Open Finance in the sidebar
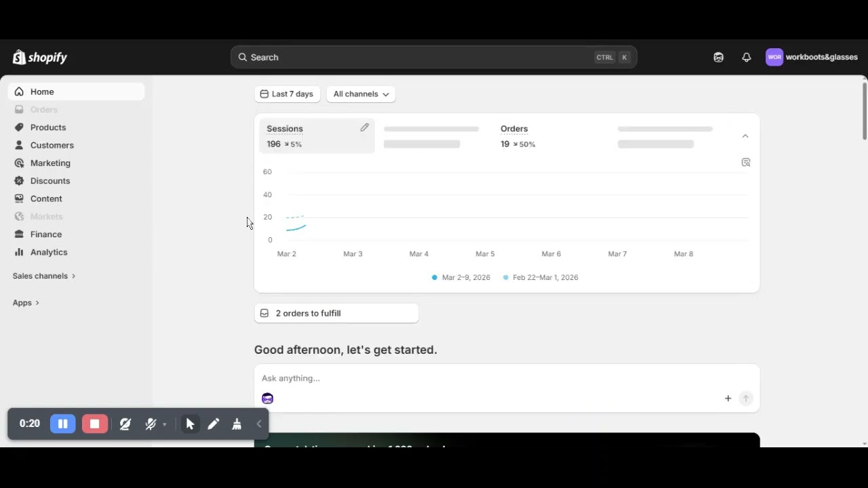 [76, 235]
